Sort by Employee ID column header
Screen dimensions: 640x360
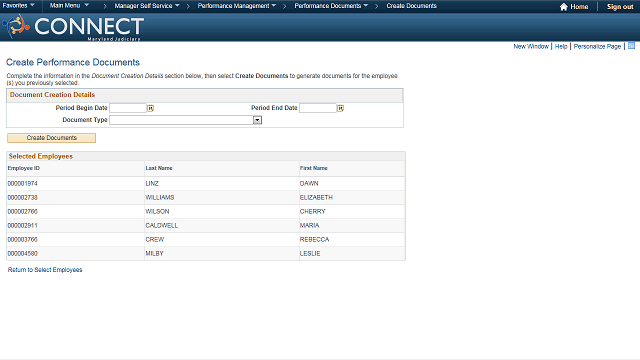pos(24,168)
